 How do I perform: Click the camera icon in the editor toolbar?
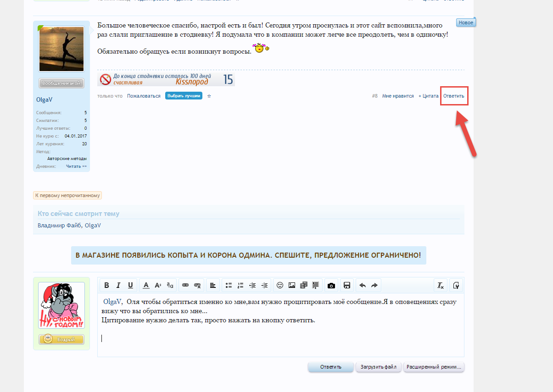331,285
